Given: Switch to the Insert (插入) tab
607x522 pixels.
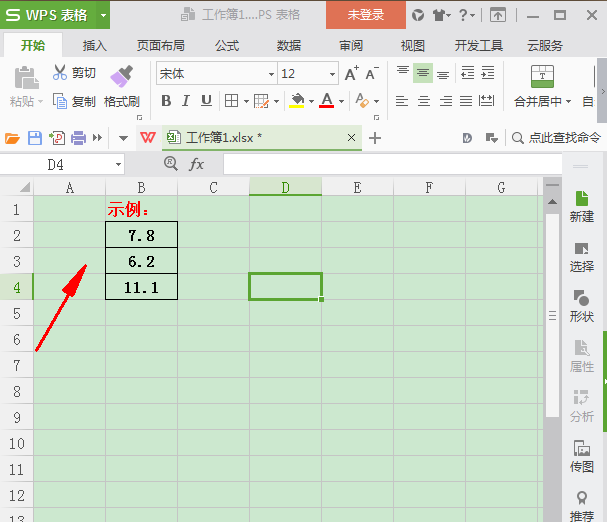Looking at the screenshot, I should coord(95,46).
